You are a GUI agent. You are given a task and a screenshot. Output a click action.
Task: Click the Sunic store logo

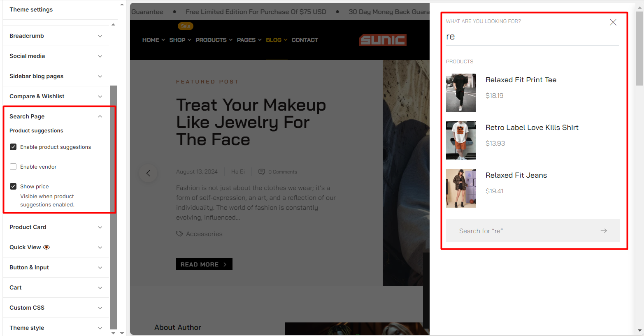coord(383,40)
